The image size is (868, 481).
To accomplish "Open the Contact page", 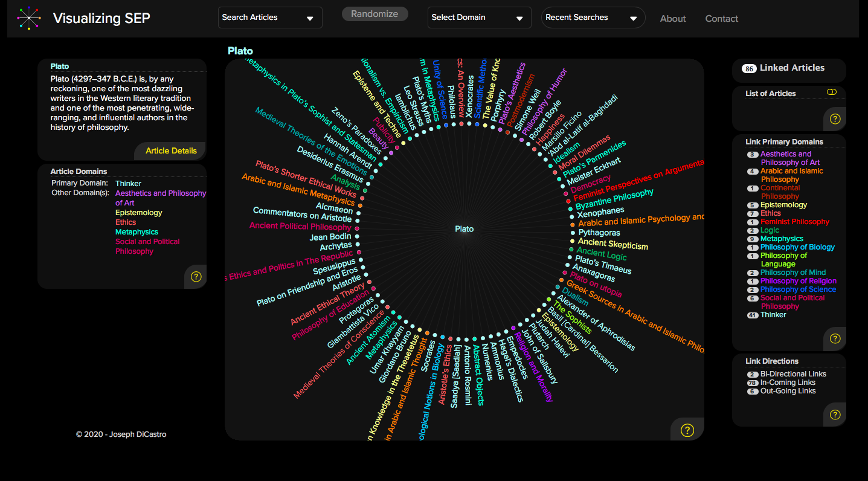I will pyautogui.click(x=721, y=19).
